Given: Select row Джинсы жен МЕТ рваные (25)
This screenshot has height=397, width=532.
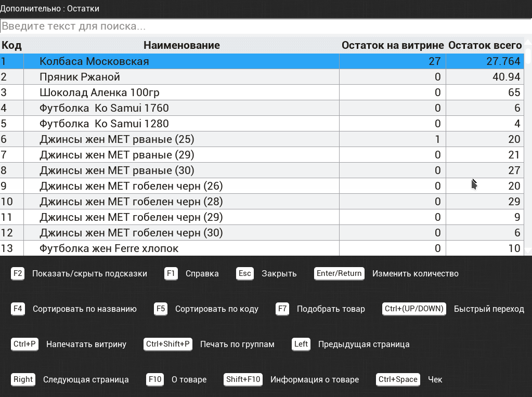Looking at the screenshot, I should [262, 139].
